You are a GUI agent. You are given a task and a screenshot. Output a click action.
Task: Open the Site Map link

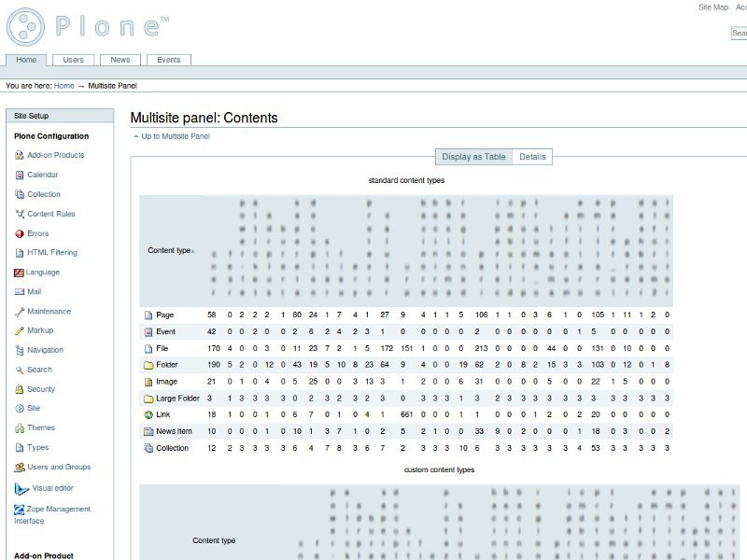point(712,7)
